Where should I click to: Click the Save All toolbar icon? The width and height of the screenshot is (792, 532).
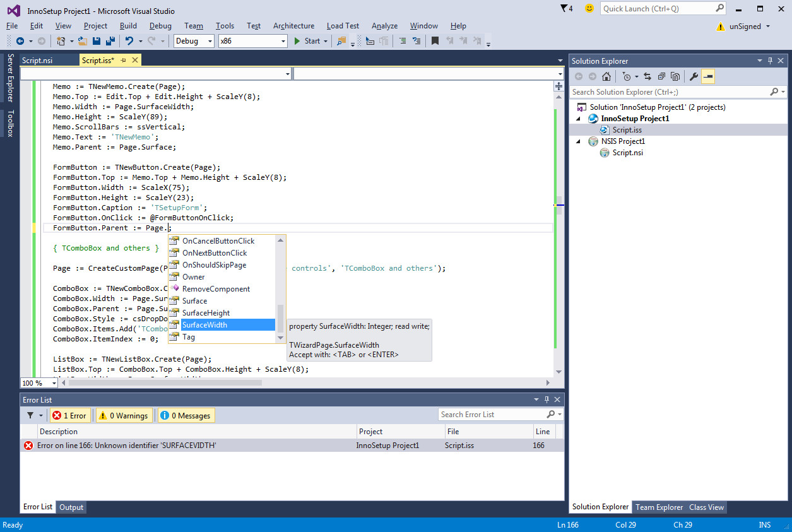coord(110,41)
